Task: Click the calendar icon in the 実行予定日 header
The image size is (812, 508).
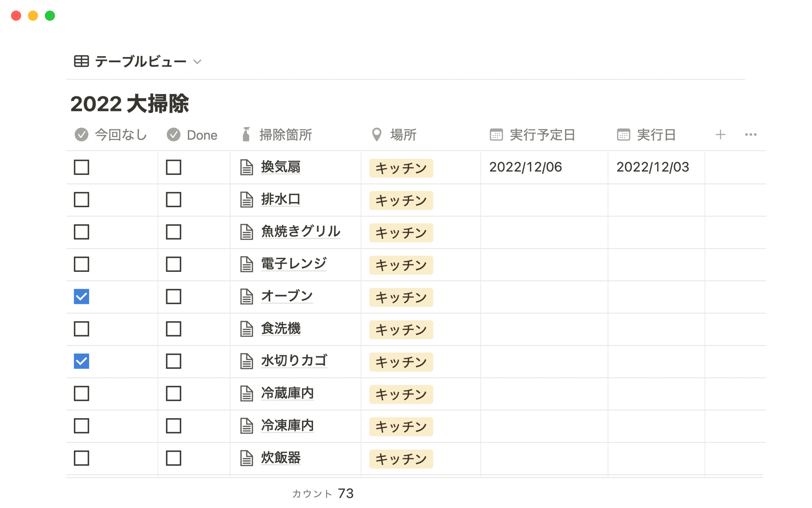Action: coord(496,135)
